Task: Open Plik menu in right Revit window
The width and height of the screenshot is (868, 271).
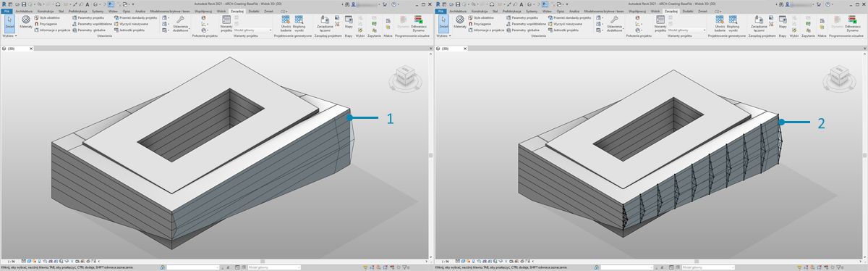Action: pyautogui.click(x=441, y=11)
